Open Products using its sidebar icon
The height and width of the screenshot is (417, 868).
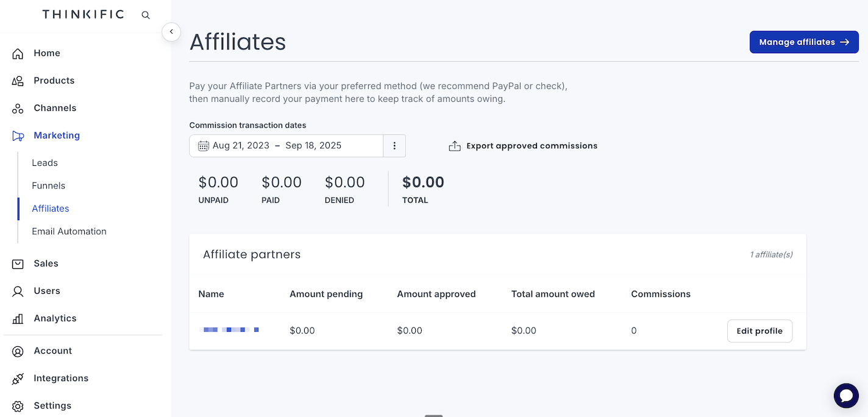[18, 80]
